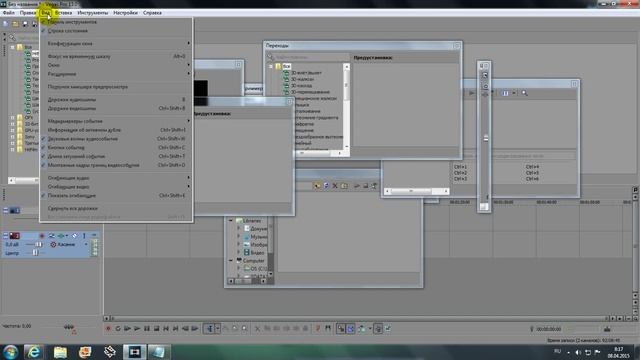The height and width of the screenshot is (360, 640).
Task: Expand the Sony folder in effects tree
Action: click(13, 137)
